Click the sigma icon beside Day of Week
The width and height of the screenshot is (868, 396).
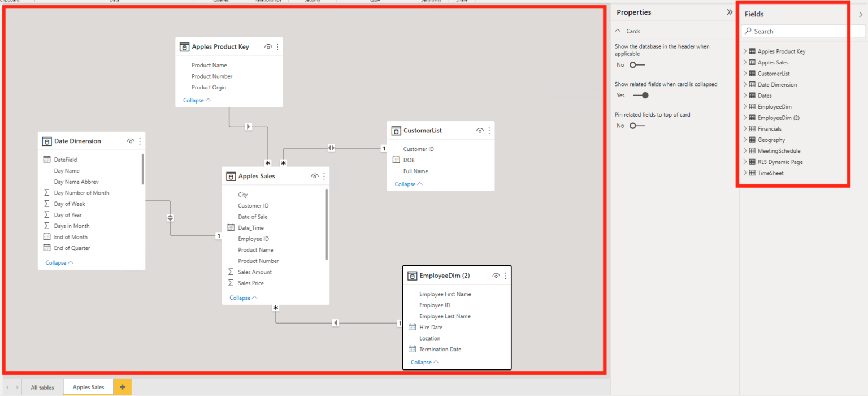[47, 204]
